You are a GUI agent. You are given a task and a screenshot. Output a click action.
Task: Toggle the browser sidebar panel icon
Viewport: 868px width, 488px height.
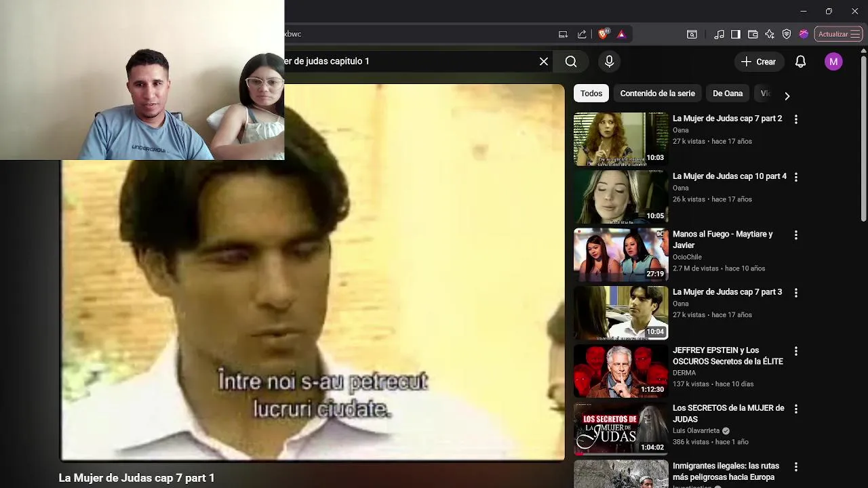point(736,34)
